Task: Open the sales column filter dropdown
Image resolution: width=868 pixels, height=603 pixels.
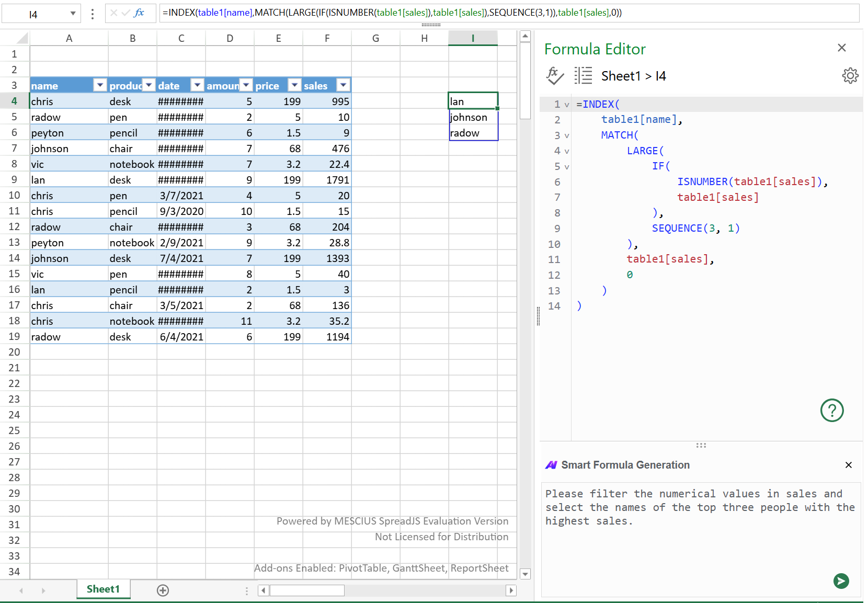Action: click(x=344, y=85)
